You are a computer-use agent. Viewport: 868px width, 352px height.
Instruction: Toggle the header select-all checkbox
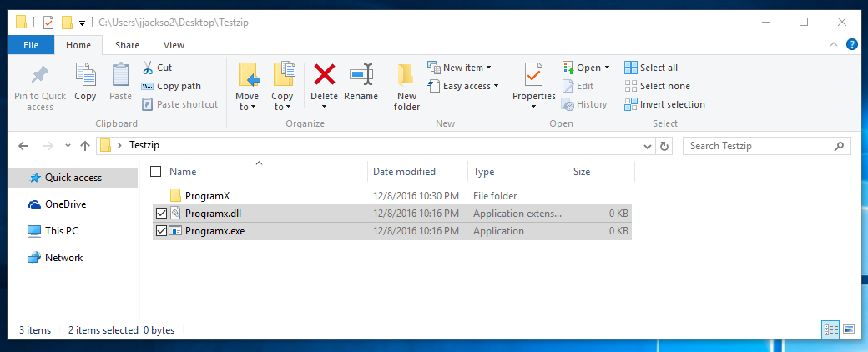(156, 172)
